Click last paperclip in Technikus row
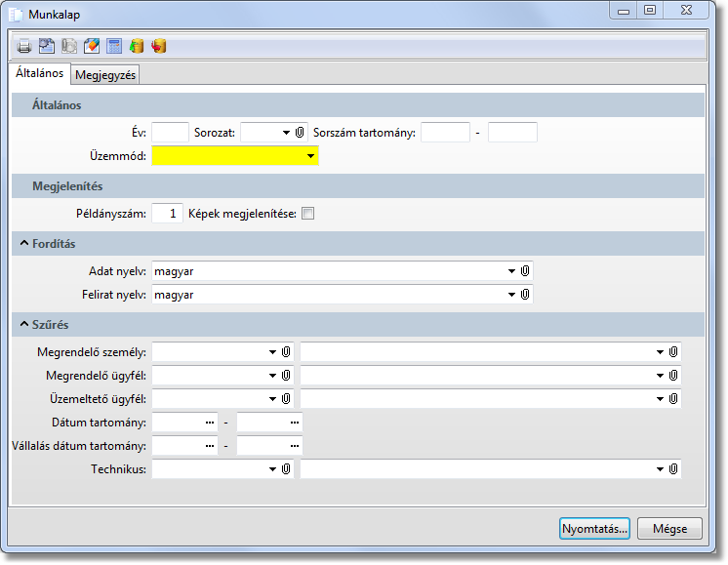The image size is (728, 565). (673, 469)
